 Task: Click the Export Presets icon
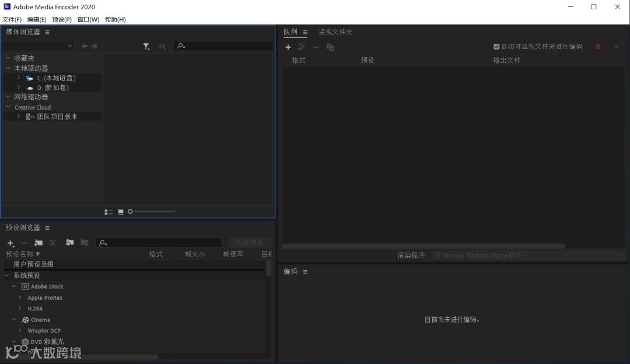click(85, 243)
